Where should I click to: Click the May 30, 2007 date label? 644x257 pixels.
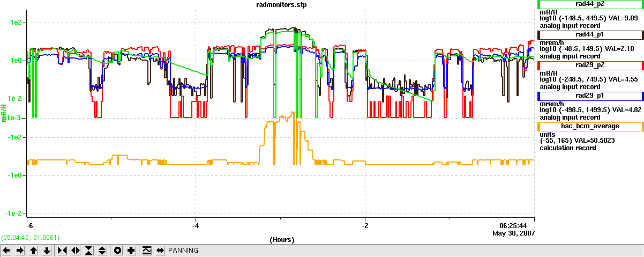(514, 233)
